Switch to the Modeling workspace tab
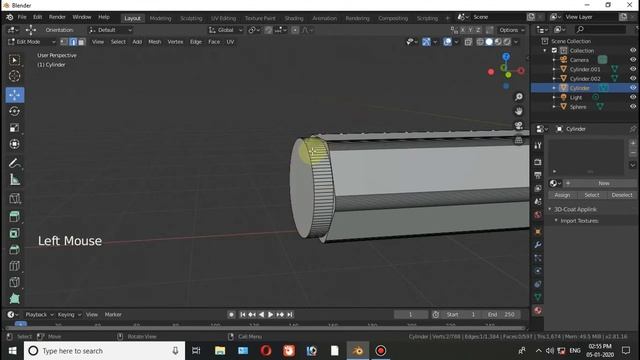 click(160, 18)
